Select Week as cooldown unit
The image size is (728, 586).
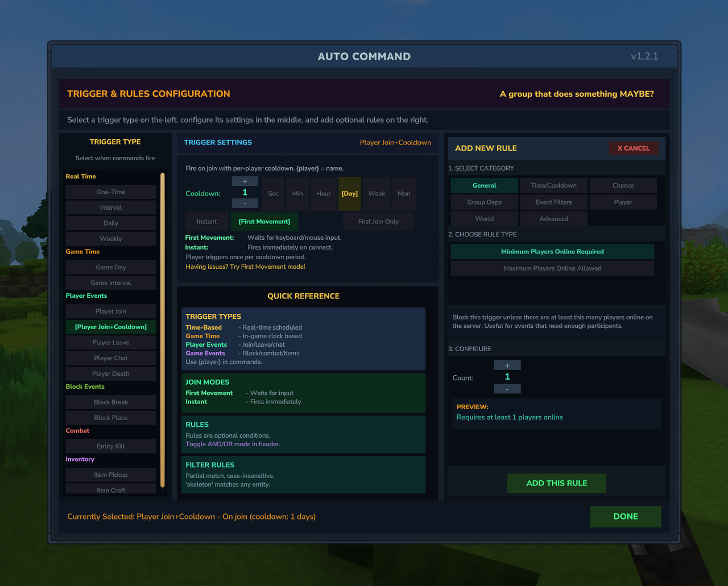[377, 194]
